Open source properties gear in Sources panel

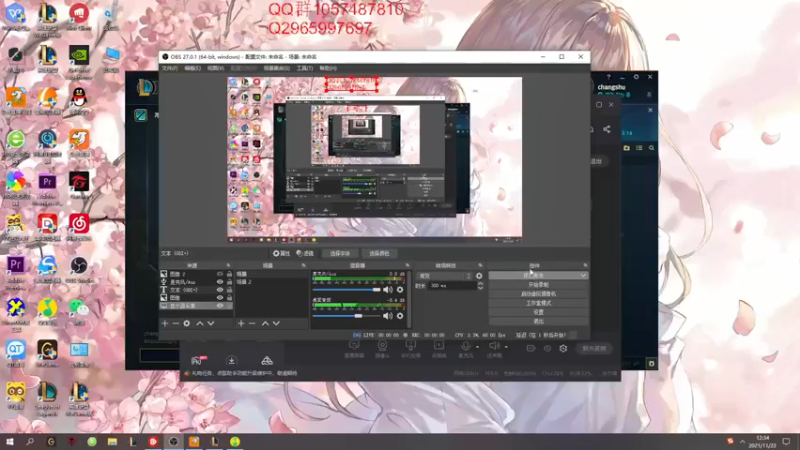(187, 323)
